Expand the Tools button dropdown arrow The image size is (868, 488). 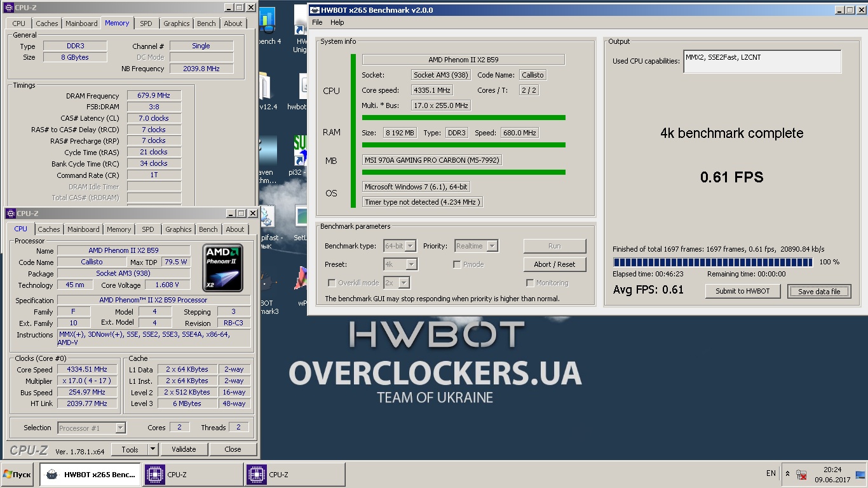coord(153,449)
